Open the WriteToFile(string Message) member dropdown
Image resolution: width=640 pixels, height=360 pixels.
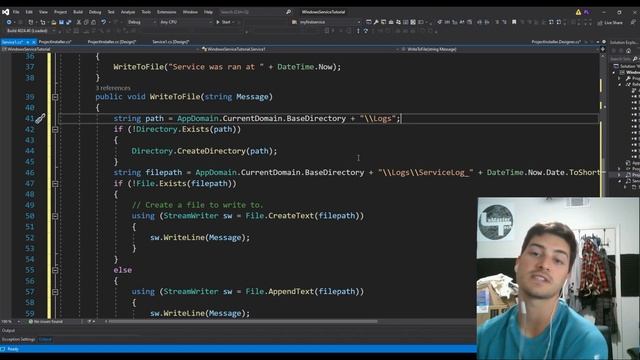pyautogui.click(x=499, y=49)
